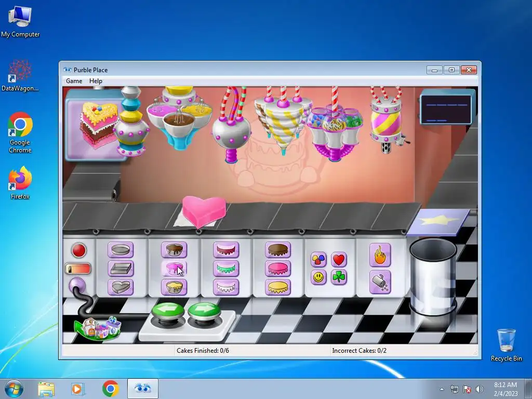Viewport: 532px width, 399px height.
Task: Choose the pink strawberry batter bowl button
Action: [174, 269]
